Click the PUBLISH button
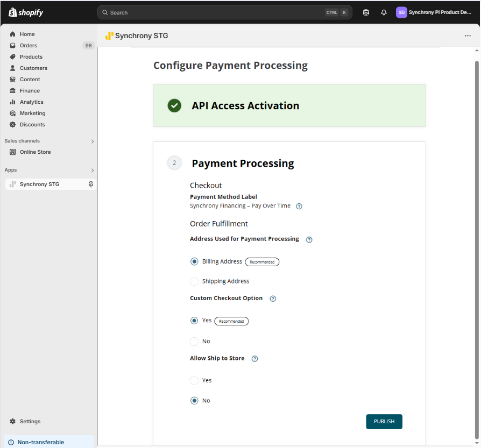This screenshot has height=448, width=481. (384, 422)
